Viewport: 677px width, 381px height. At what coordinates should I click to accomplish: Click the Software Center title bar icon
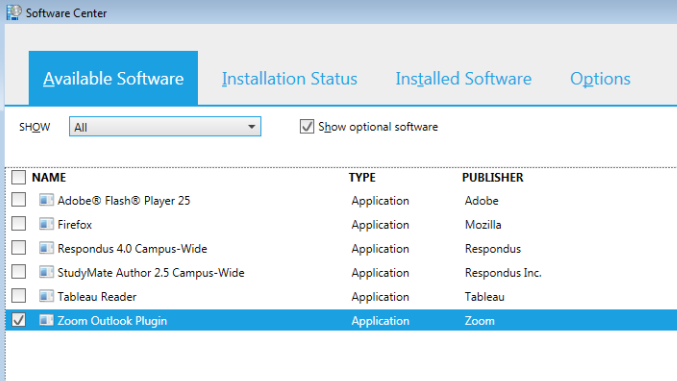point(13,13)
